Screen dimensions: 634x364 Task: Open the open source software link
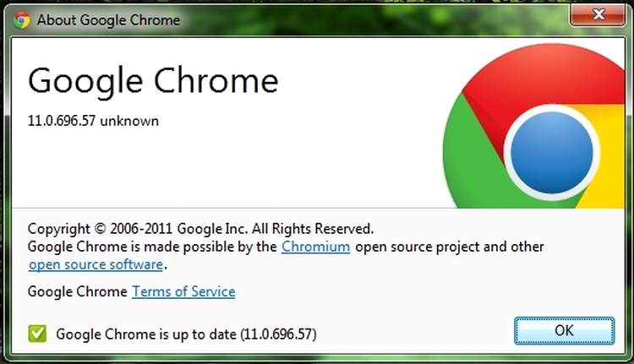[96, 264]
